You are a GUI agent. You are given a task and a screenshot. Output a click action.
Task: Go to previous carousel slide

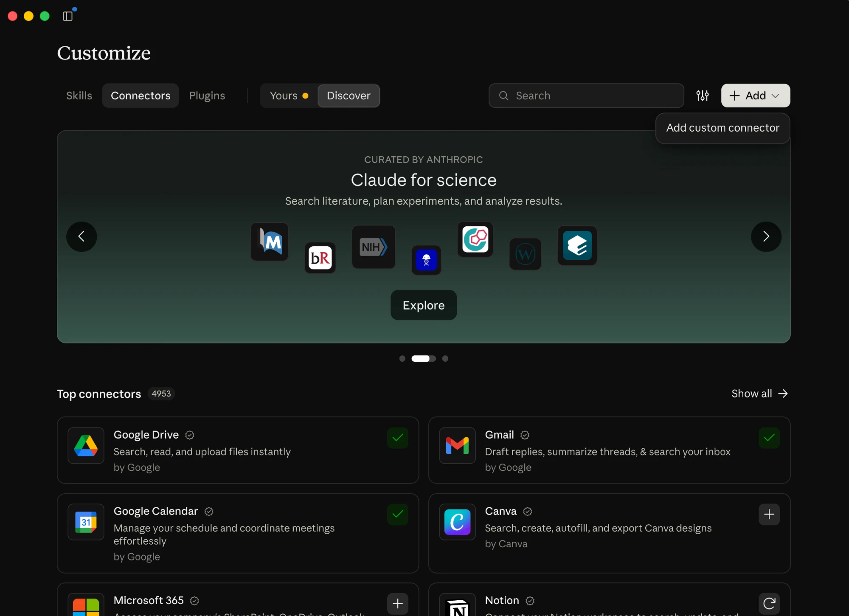(x=82, y=236)
